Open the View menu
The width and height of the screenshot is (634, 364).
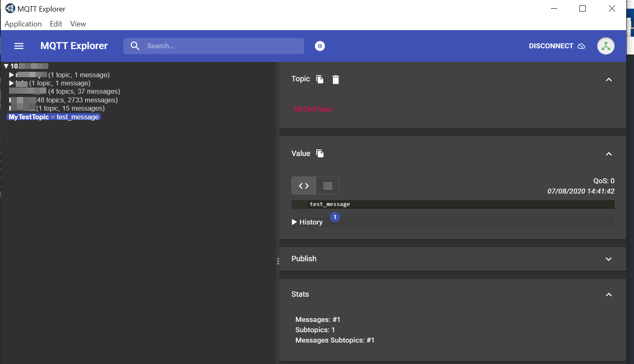pyautogui.click(x=78, y=24)
